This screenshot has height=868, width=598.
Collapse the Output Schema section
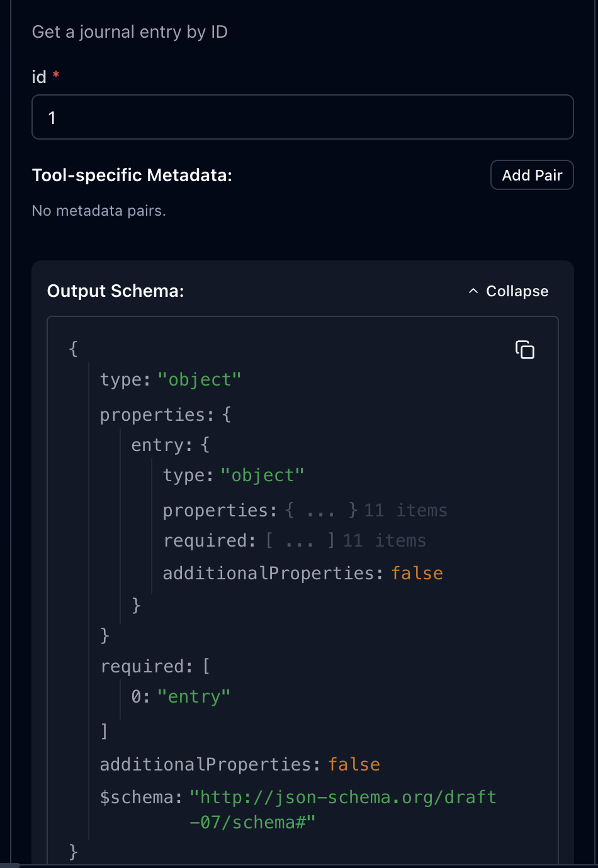(509, 291)
